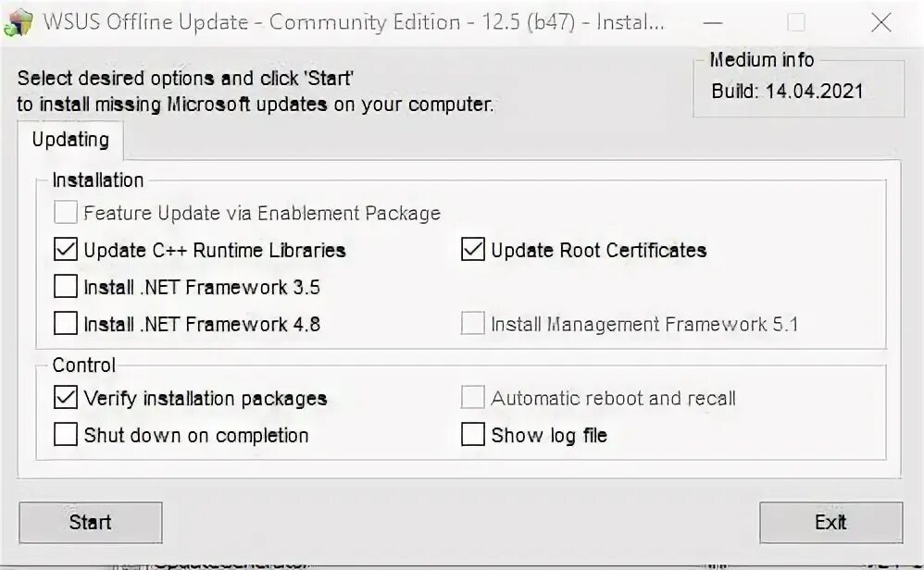
Task: Tick Automatic reboot and recall checkbox
Action: click(x=472, y=398)
